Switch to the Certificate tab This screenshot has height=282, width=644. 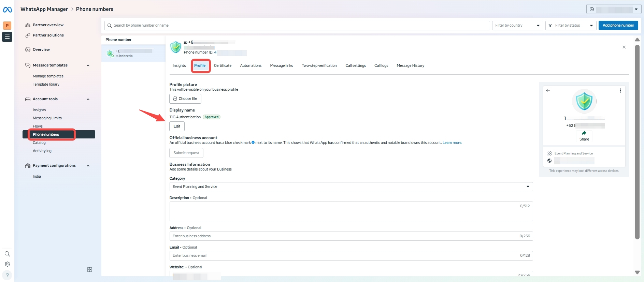coord(223,66)
